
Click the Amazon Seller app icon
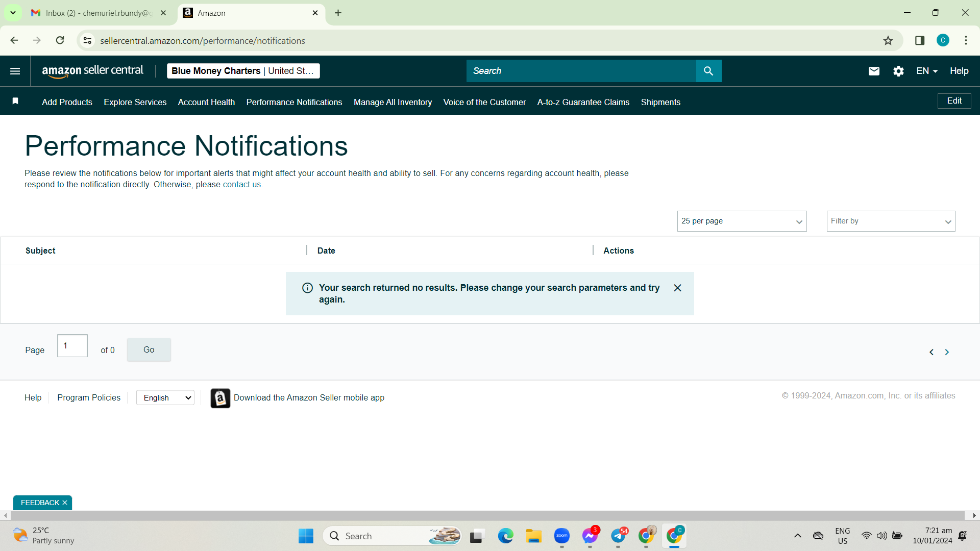(220, 398)
